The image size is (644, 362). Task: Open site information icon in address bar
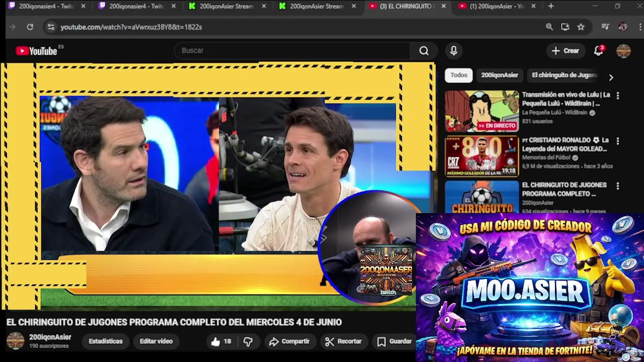[50, 27]
